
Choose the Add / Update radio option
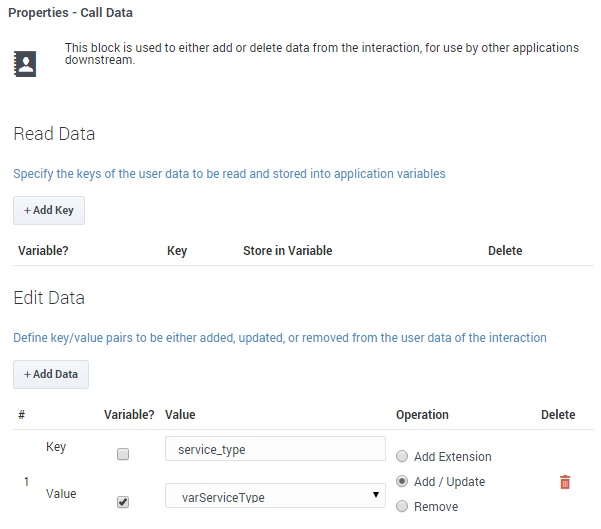point(402,481)
